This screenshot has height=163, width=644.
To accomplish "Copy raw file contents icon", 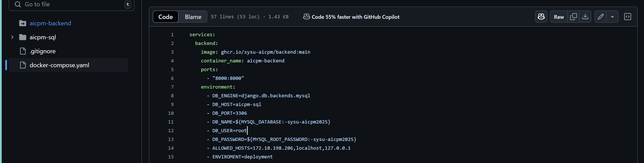I will coord(573,17).
